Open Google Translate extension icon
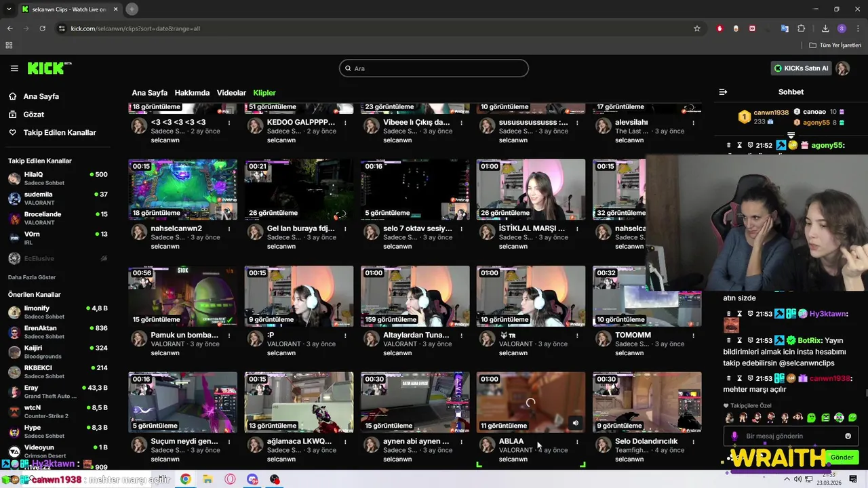Image resolution: width=868 pixels, height=488 pixels. [x=785, y=28]
